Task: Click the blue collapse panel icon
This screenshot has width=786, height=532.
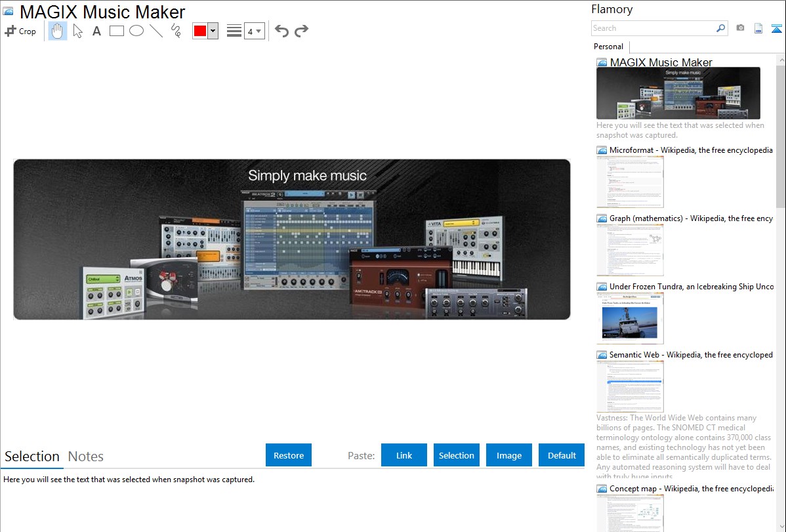Action: click(x=776, y=28)
